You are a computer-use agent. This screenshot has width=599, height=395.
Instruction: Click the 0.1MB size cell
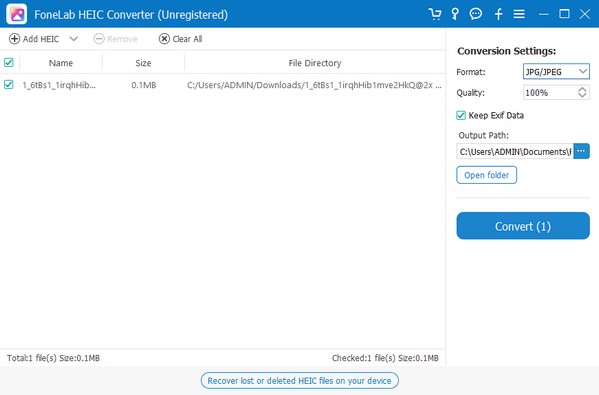144,85
